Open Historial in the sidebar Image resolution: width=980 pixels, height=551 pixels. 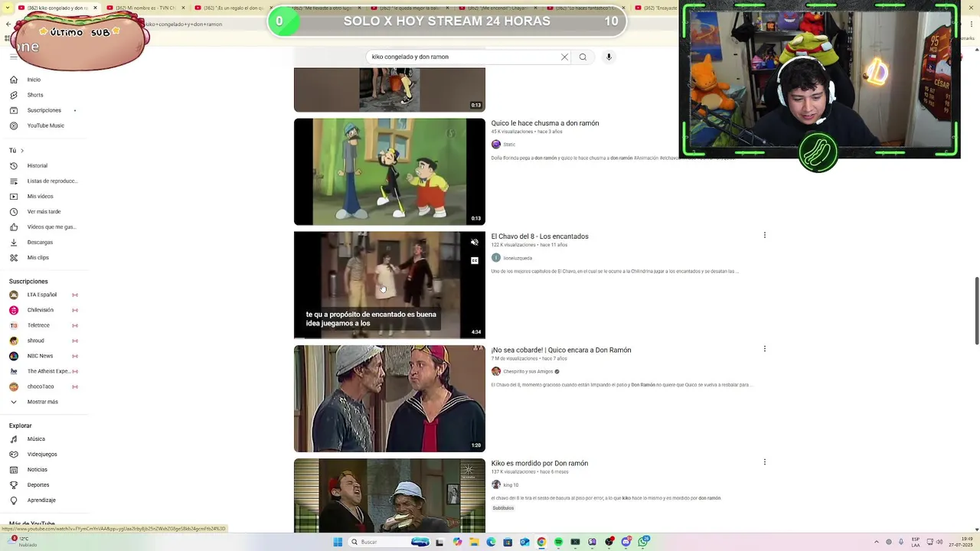click(37, 165)
